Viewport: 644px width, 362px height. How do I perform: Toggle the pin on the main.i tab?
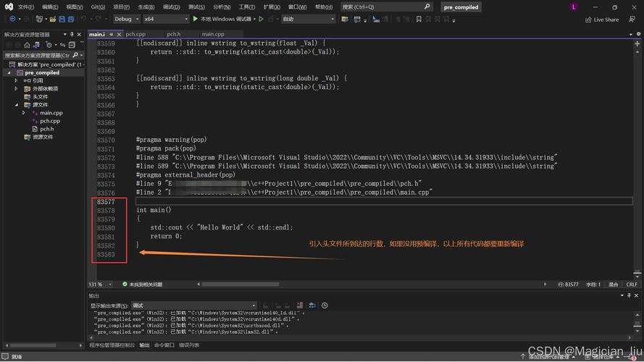[109, 34]
